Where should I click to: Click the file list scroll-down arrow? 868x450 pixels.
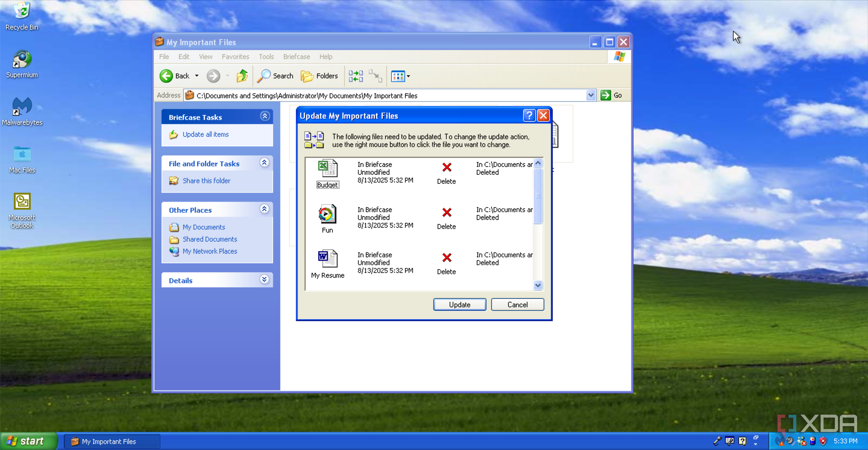tap(538, 285)
